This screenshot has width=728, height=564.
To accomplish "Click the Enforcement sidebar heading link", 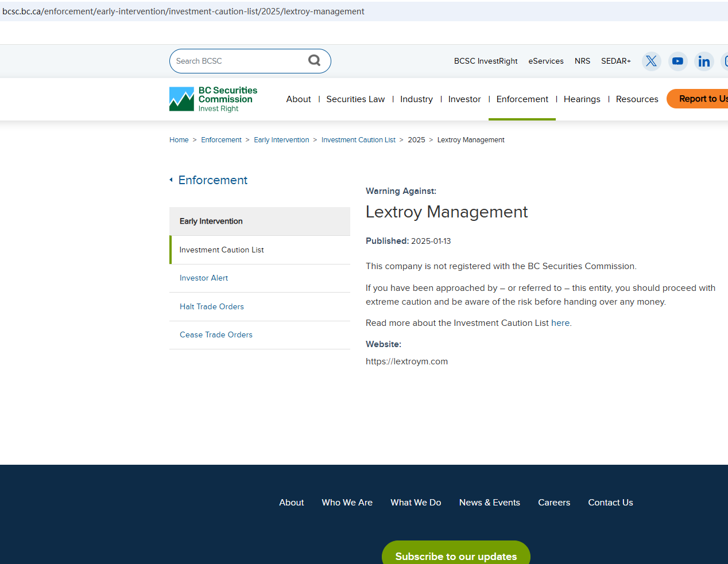I will coord(213,180).
